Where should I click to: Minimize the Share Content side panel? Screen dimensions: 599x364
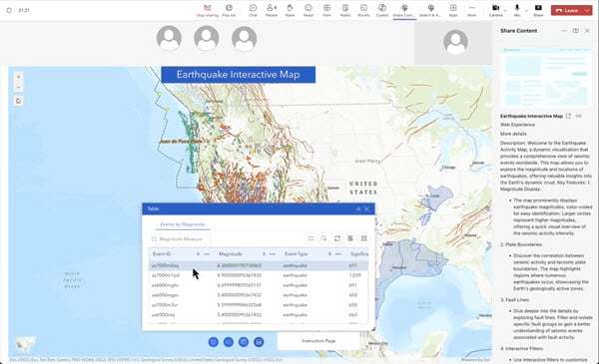tap(564, 31)
